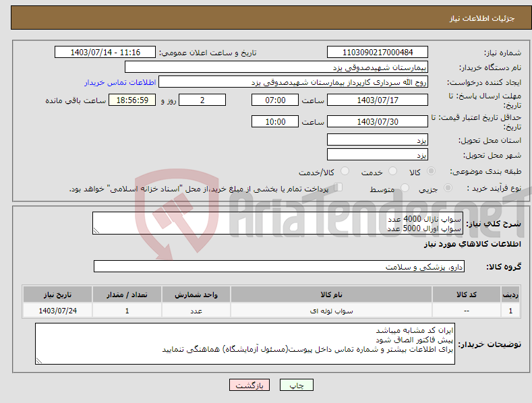This screenshot has height=403, width=532.
Task: Click the need date cell 1403/07/24
Action: [x=58, y=311]
